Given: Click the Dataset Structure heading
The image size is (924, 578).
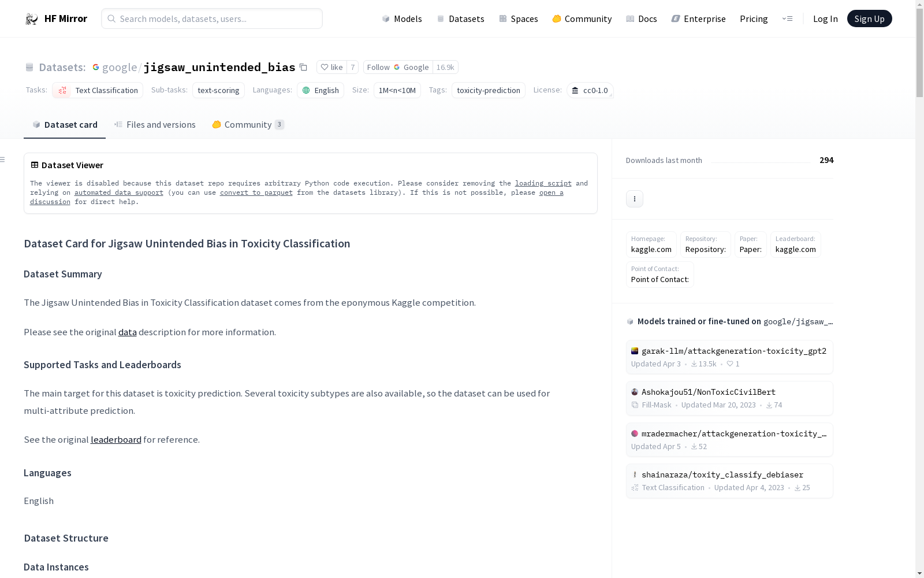Looking at the screenshot, I should pos(66,538).
